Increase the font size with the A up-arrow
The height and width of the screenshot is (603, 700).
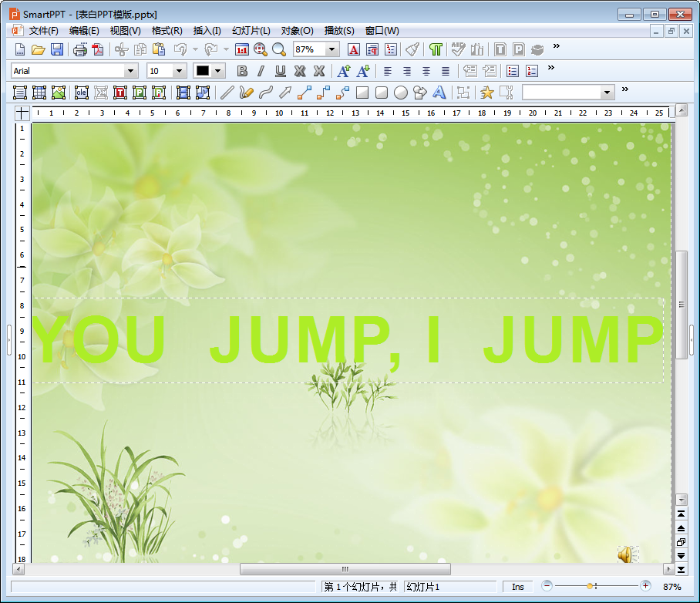click(x=344, y=71)
